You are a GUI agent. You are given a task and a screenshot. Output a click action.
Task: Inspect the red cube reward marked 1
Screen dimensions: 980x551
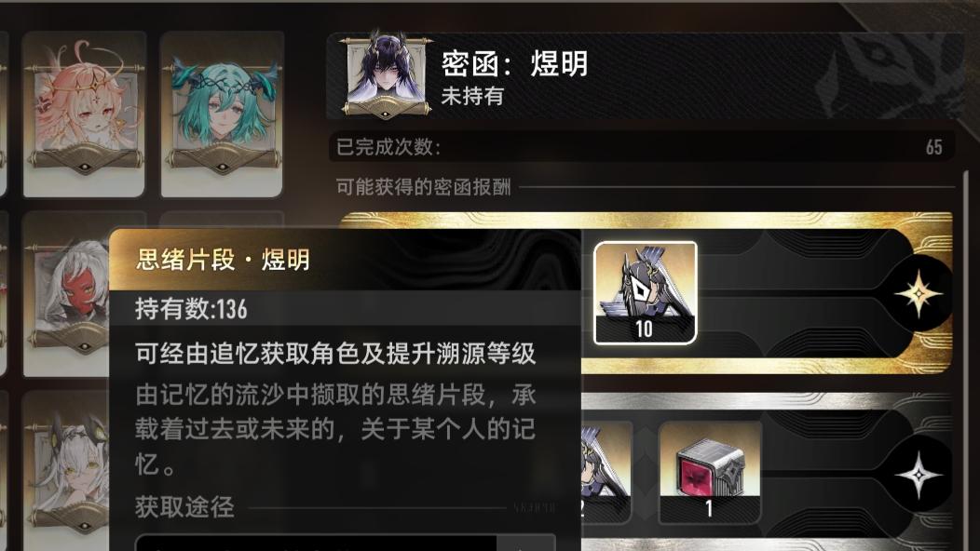(x=710, y=472)
